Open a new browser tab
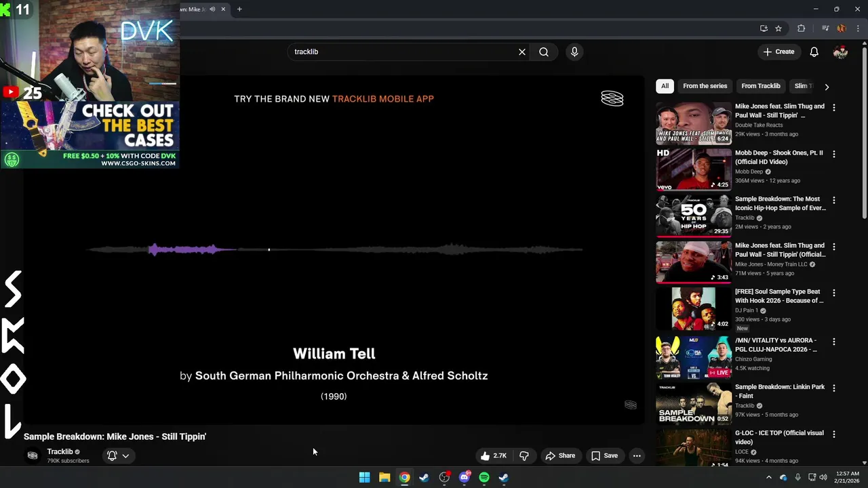The width and height of the screenshot is (868, 488). click(239, 9)
